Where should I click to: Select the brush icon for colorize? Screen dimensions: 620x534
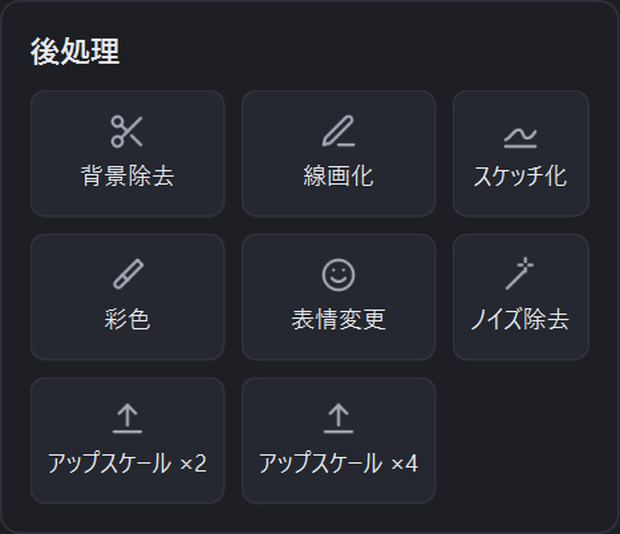click(128, 275)
